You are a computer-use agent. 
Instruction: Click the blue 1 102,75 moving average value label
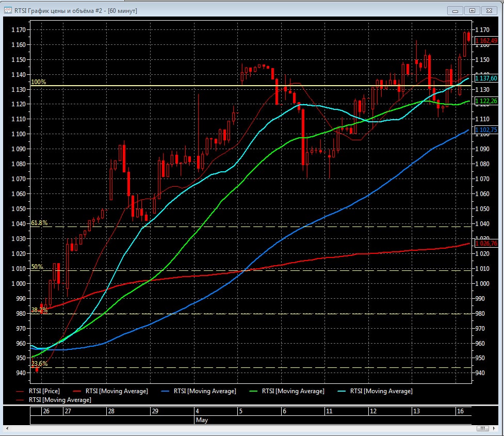[x=486, y=130]
